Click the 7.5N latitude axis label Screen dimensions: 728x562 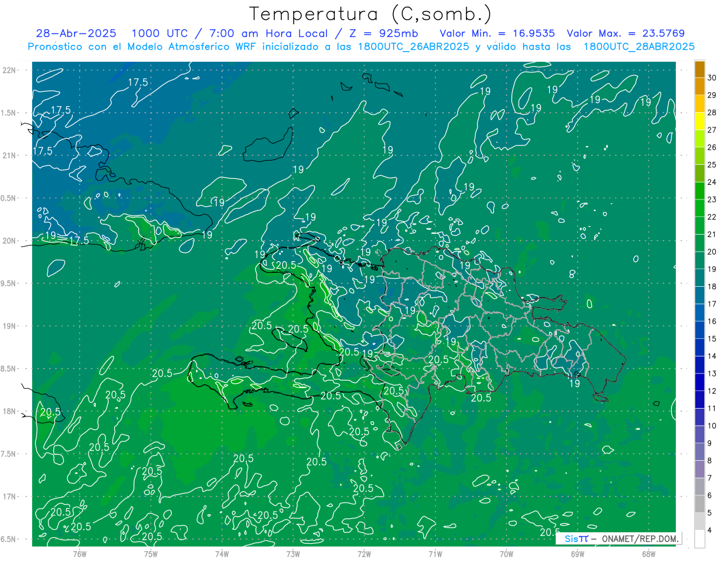(9, 454)
